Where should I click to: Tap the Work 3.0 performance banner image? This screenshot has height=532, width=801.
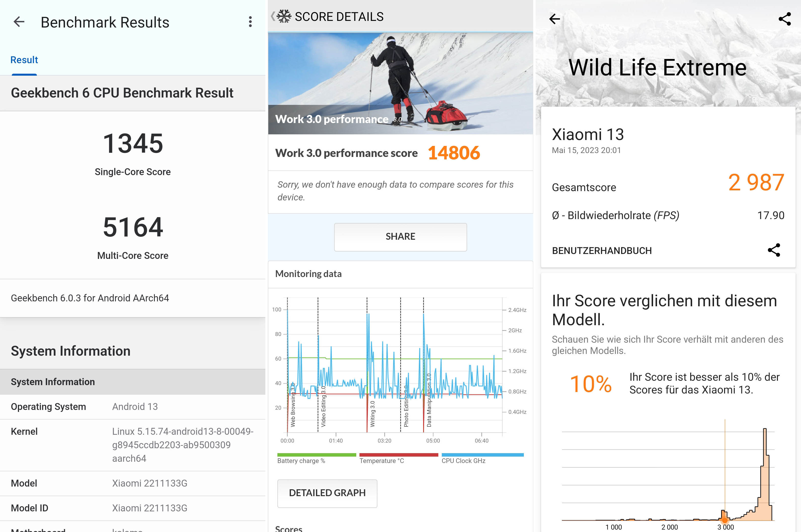click(x=400, y=83)
